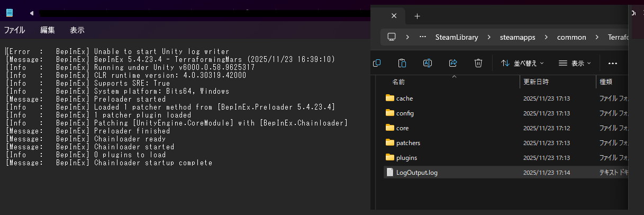The image size is (644, 215).
Task: Click the Paste icon in Explorer toolbar
Action: click(x=402, y=63)
